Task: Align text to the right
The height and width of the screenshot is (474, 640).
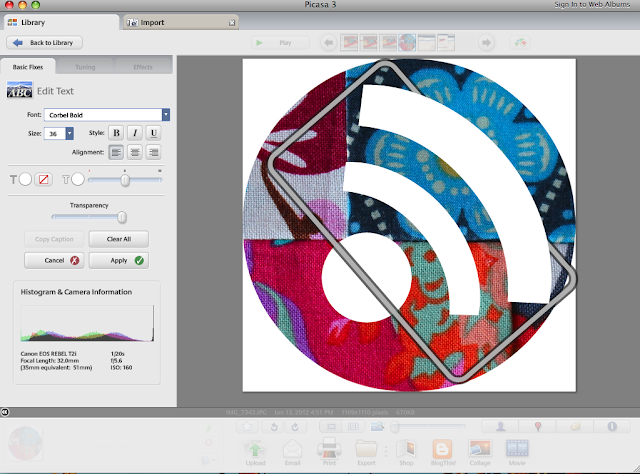Action: [x=153, y=152]
